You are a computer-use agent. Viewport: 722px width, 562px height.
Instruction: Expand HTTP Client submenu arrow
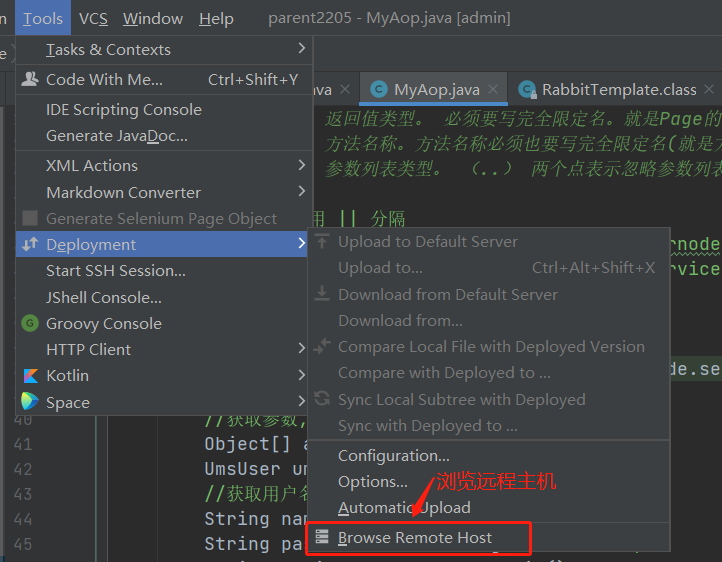point(301,348)
